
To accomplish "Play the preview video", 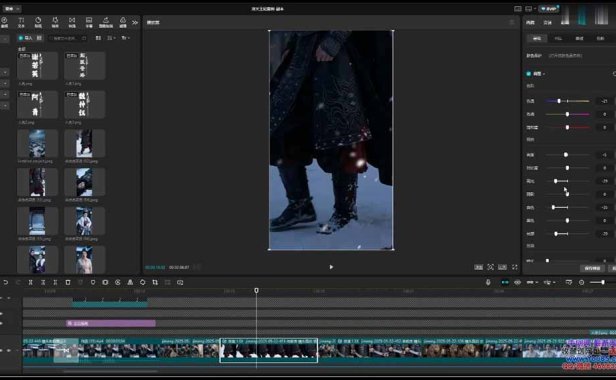I will coord(331,267).
